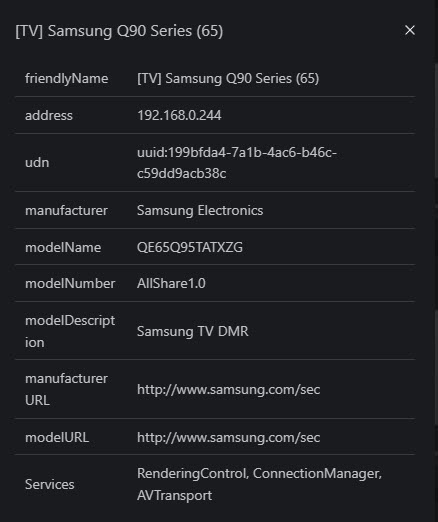Open the manufacturerURL samsung.com link
Viewport: 438px width, 522px height.
tap(228, 389)
